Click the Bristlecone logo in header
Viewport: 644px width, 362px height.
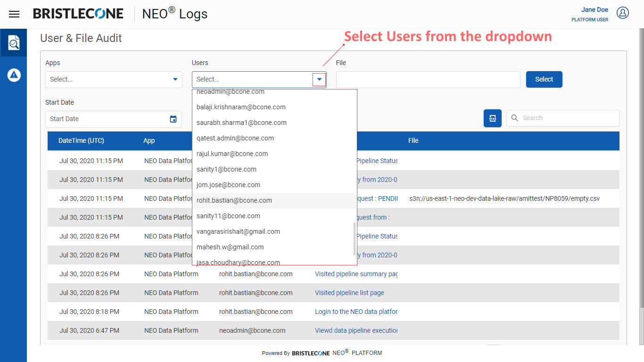coord(78,14)
